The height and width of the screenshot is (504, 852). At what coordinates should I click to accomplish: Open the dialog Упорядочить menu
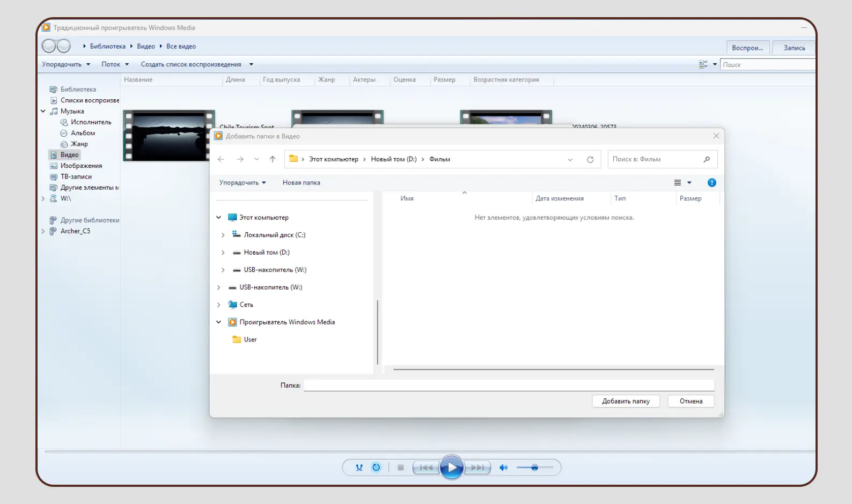(x=243, y=183)
